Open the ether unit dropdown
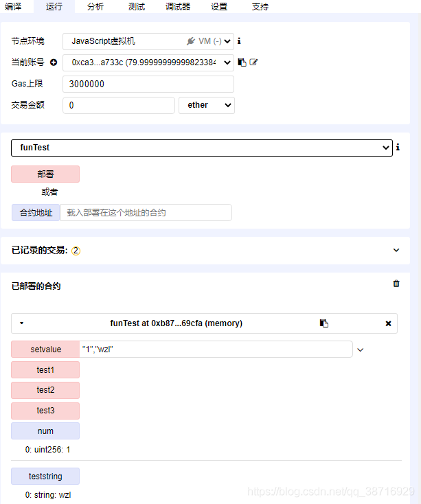The height and width of the screenshot is (504, 421). coord(207,105)
